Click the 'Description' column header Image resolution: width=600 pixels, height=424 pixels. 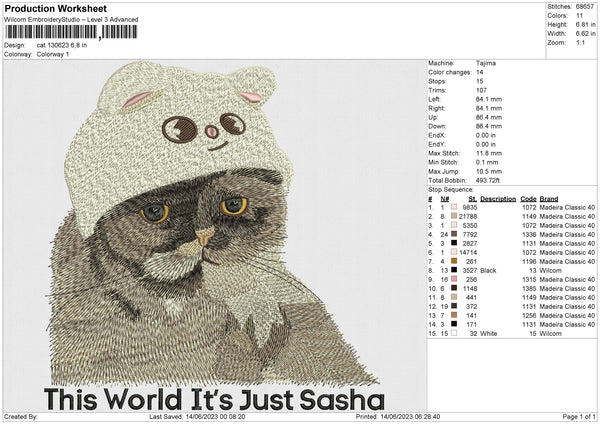pyautogui.click(x=498, y=199)
